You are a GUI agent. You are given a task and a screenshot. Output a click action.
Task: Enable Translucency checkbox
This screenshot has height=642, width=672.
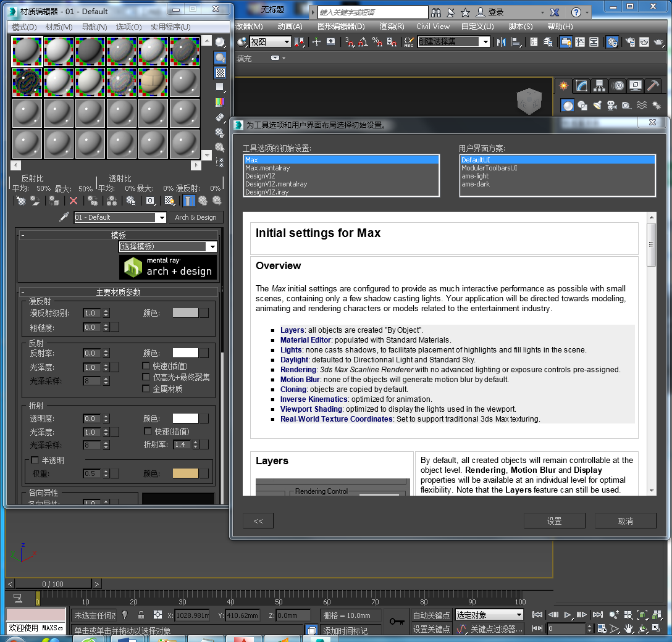coord(35,460)
